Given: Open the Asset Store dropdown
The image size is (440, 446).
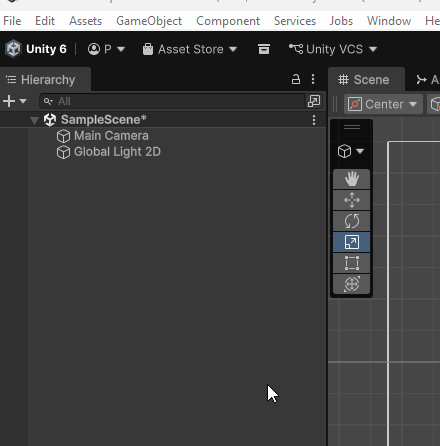Looking at the screenshot, I should 190,49.
